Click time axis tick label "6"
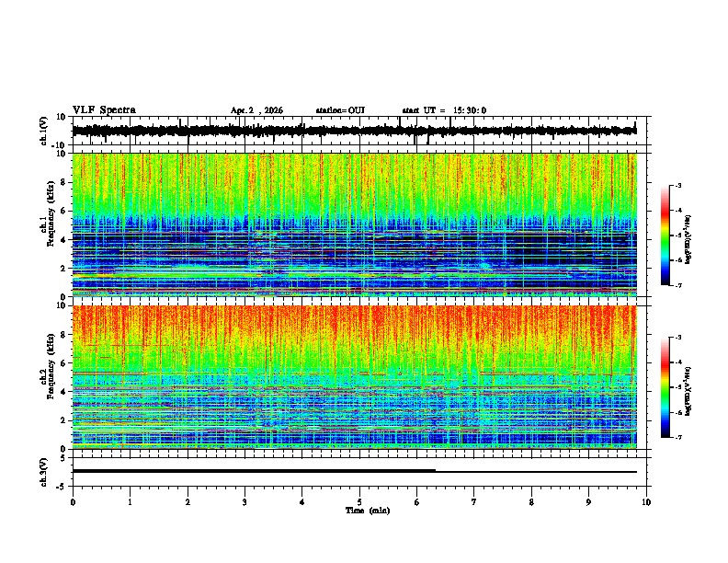This screenshot has width=728, height=563. 417,502
